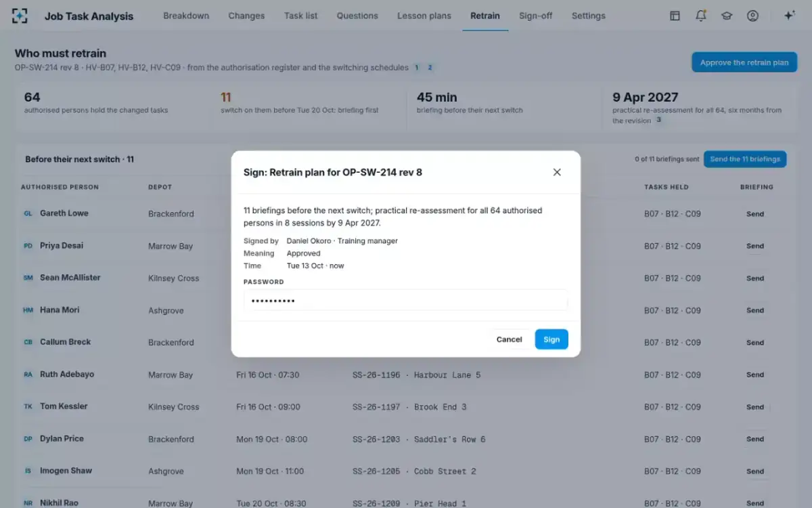Click Dylan Price's DP avatar
This screenshot has width=812, height=508.
[28, 439]
